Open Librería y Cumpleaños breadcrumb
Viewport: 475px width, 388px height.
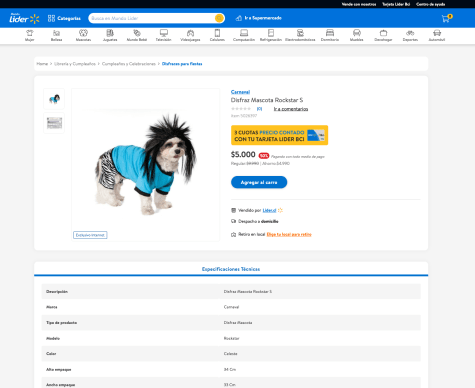75,64
